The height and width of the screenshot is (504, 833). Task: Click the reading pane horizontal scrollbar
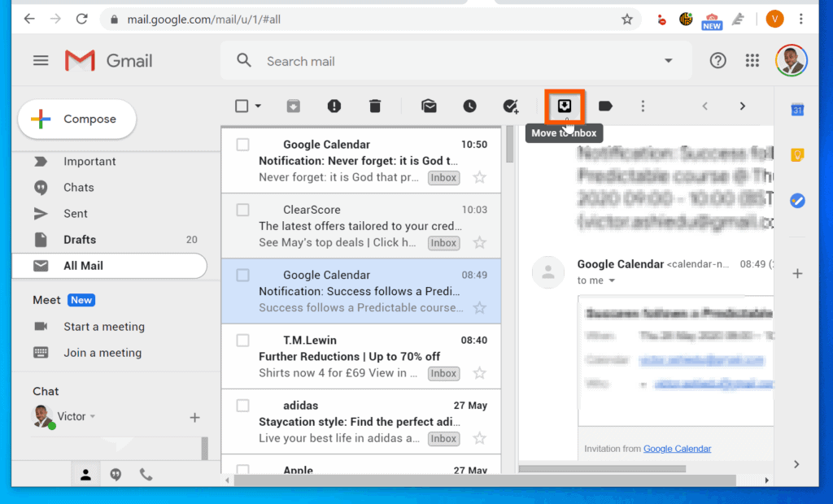tap(603, 469)
